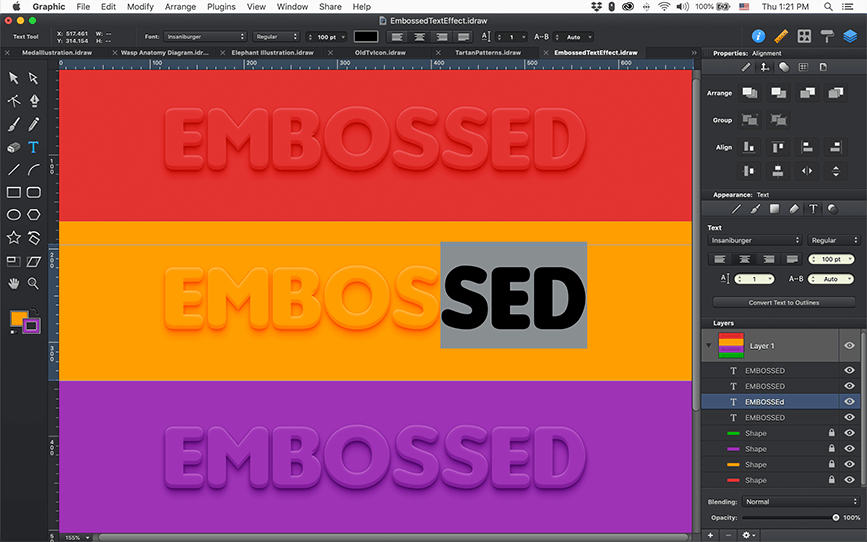Click the orange ruler icon in toolbar
Screen dimensions: 867x542
781,37
